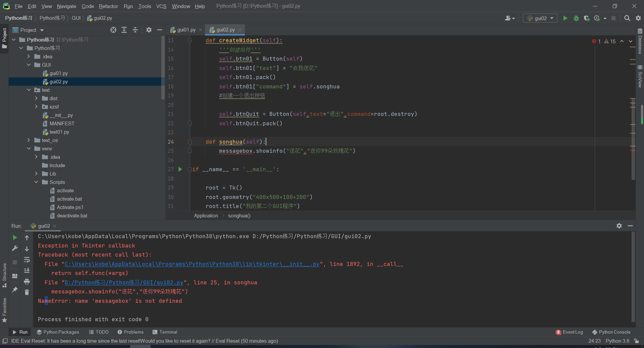Viewport: 644px width, 348px height.
Task: Click the Stop process square icon in toolbar
Action: 613,18
